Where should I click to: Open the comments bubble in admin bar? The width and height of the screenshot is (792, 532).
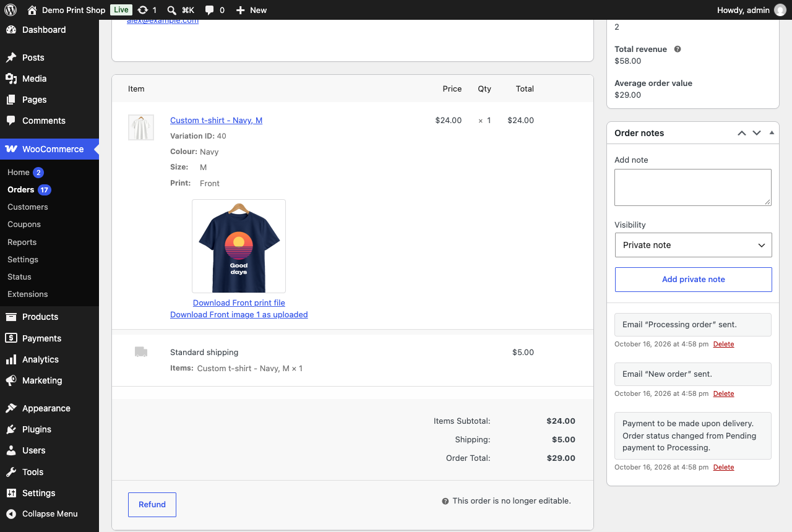click(210, 10)
